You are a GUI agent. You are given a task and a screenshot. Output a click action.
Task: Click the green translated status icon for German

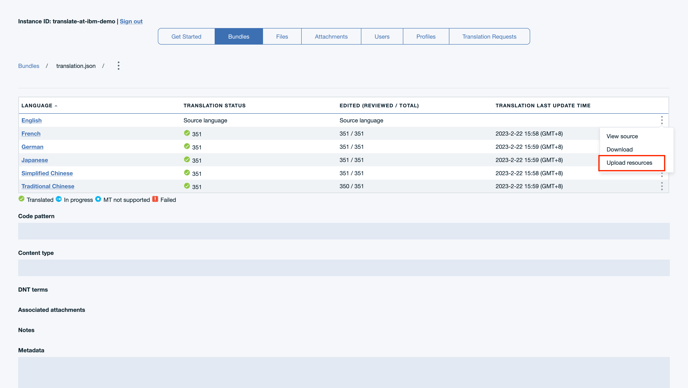coord(187,146)
